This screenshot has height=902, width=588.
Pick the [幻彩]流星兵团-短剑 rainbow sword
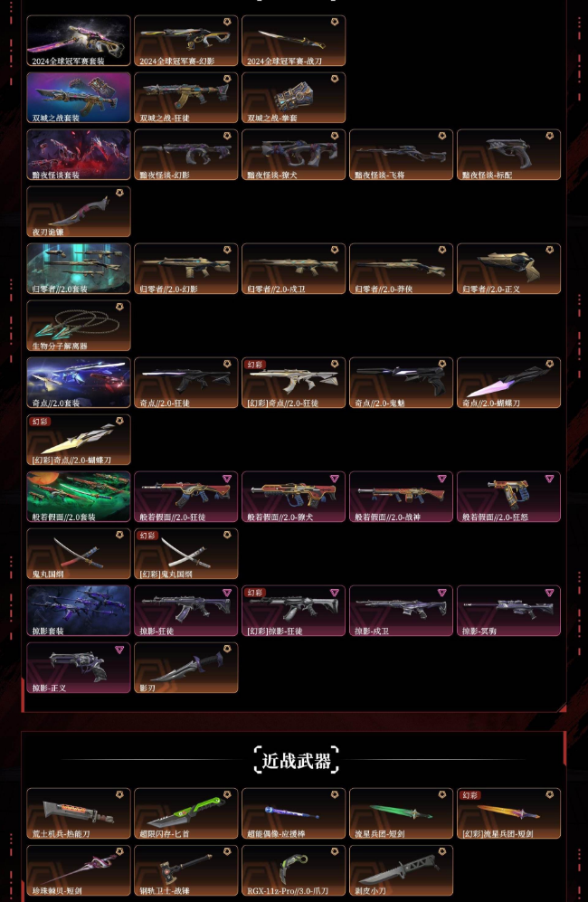tap(508, 813)
